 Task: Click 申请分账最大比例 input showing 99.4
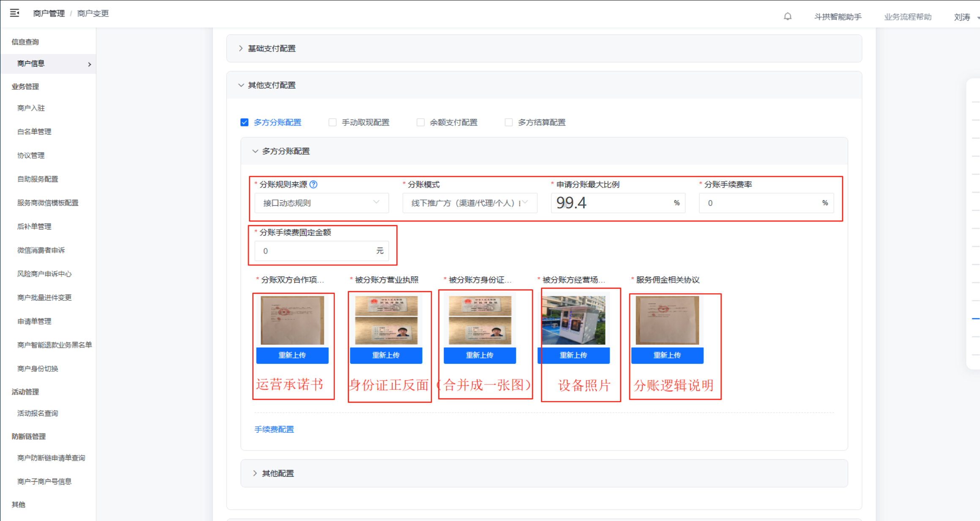point(618,203)
